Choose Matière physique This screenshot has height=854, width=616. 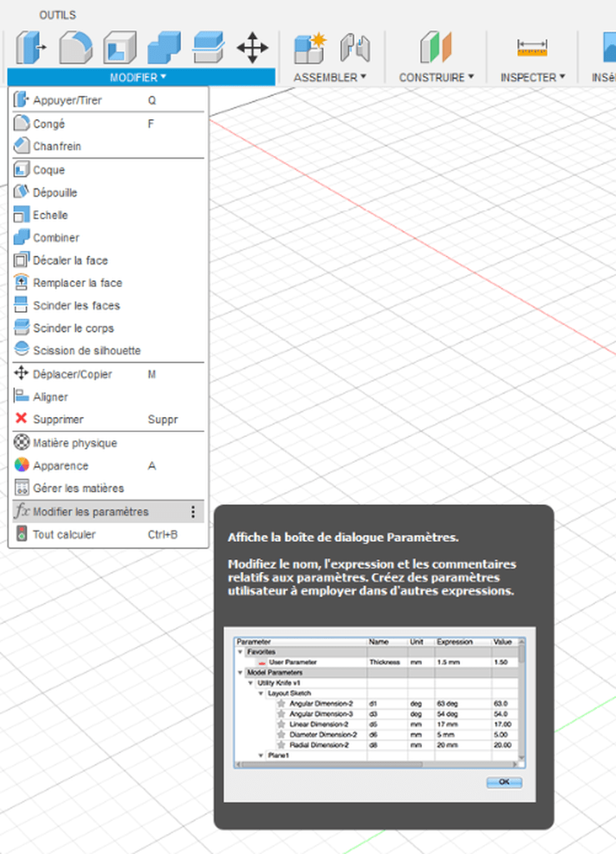[108, 443]
